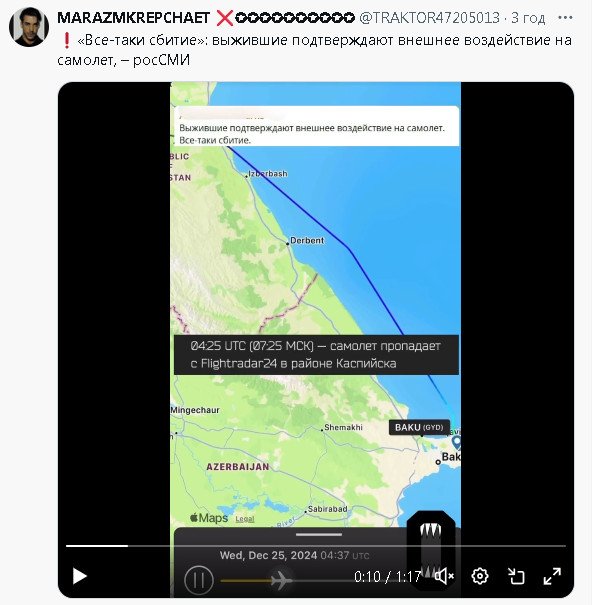Open the tweet timestamp link
The image size is (592, 605).
click(x=528, y=18)
